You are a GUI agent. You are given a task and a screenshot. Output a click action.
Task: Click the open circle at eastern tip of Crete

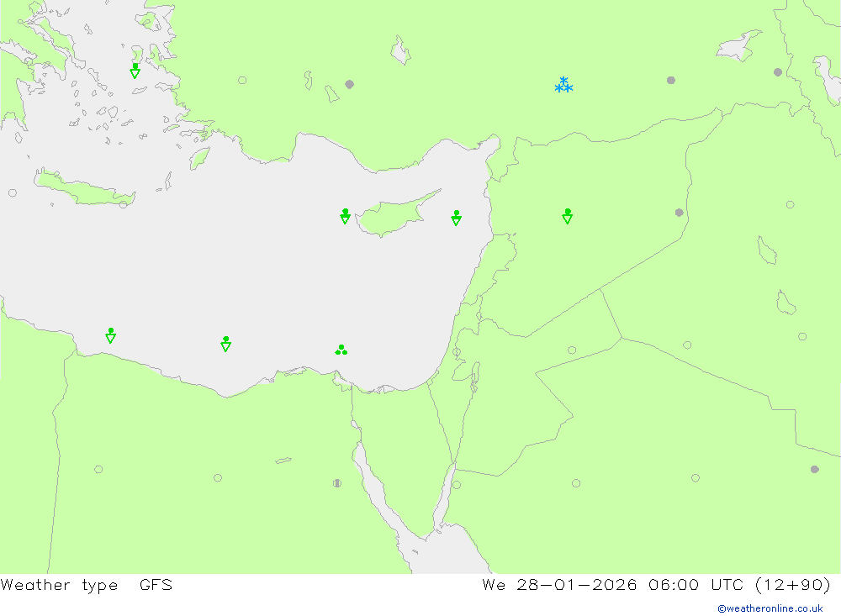[124, 203]
